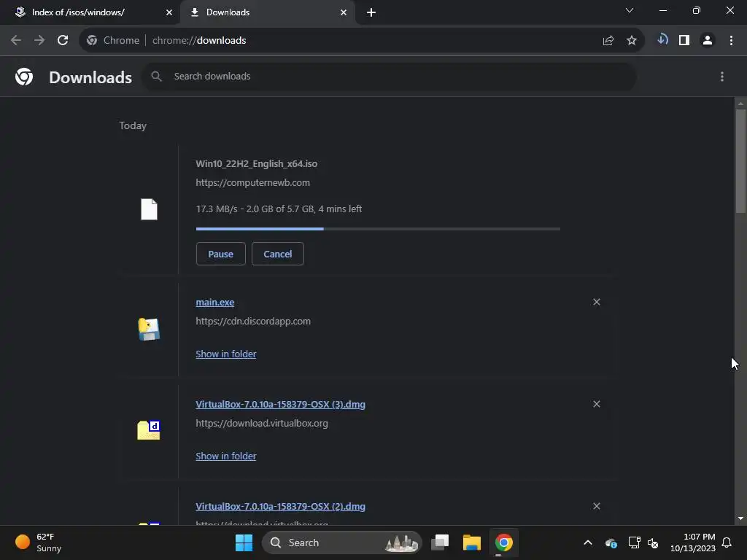Pause the Win10 ISO download
Image resolution: width=747 pixels, height=560 pixels.
220,254
